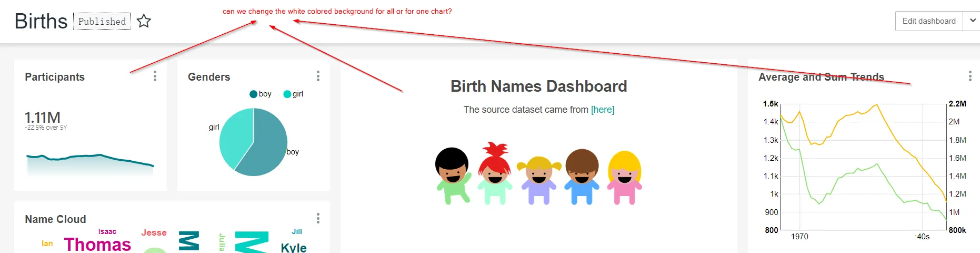Select the name Jill in Name Cloud

[x=297, y=231]
